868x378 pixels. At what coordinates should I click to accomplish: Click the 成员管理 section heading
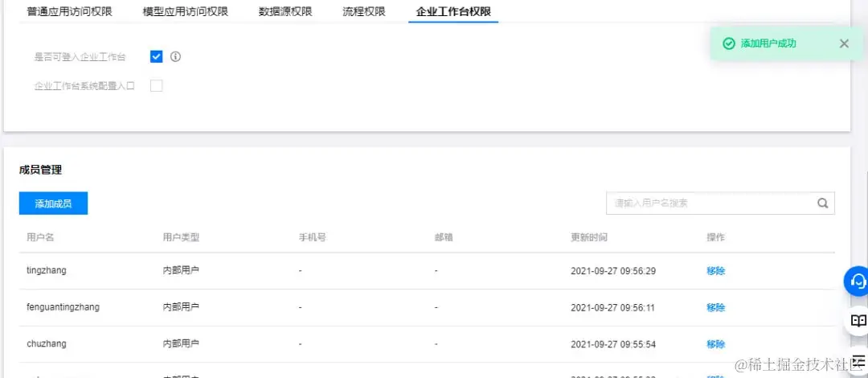click(x=40, y=171)
